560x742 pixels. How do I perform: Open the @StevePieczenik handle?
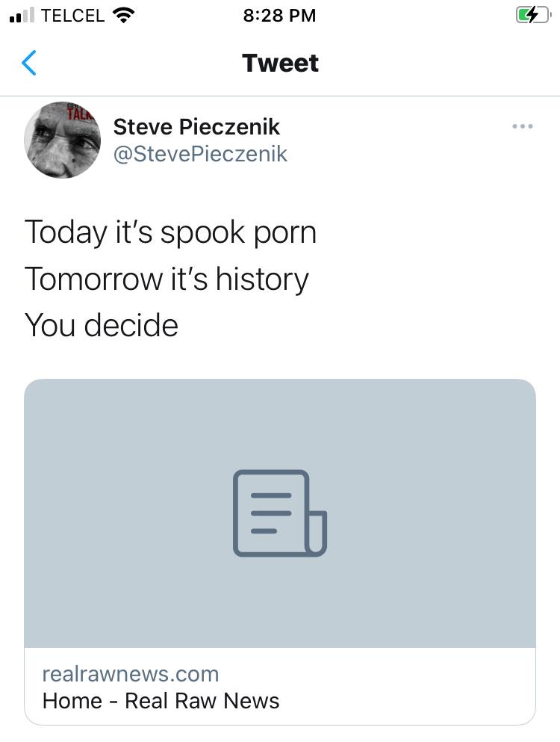click(200, 154)
